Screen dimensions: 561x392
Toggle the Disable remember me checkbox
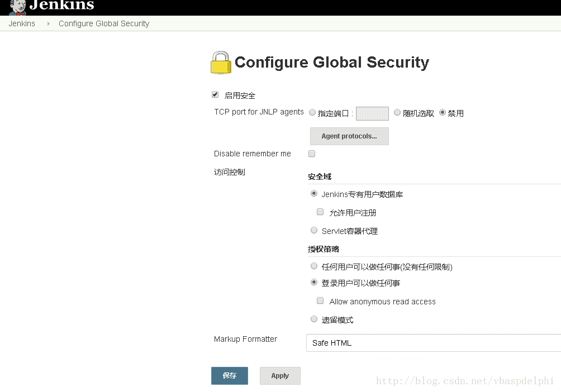(x=312, y=154)
